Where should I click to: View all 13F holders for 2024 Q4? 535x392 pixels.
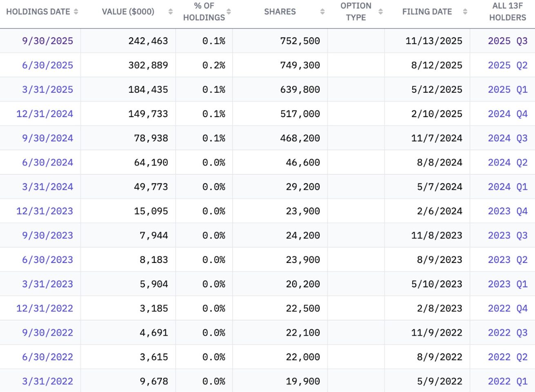pos(508,114)
